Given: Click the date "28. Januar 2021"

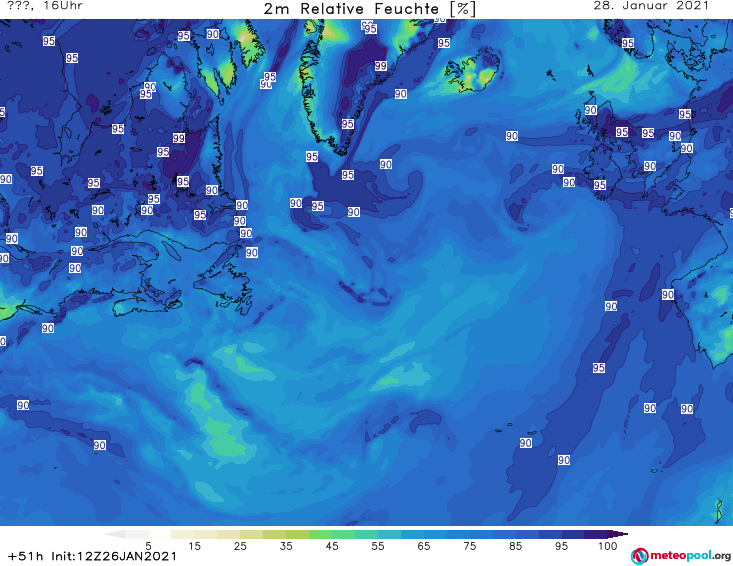Looking at the screenshot, I should tap(651, 6).
